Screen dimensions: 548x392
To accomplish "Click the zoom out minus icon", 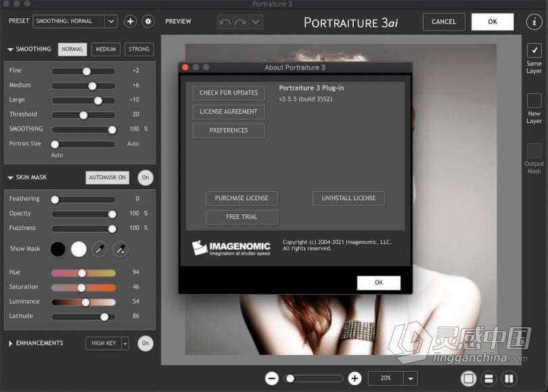I will 272,378.
